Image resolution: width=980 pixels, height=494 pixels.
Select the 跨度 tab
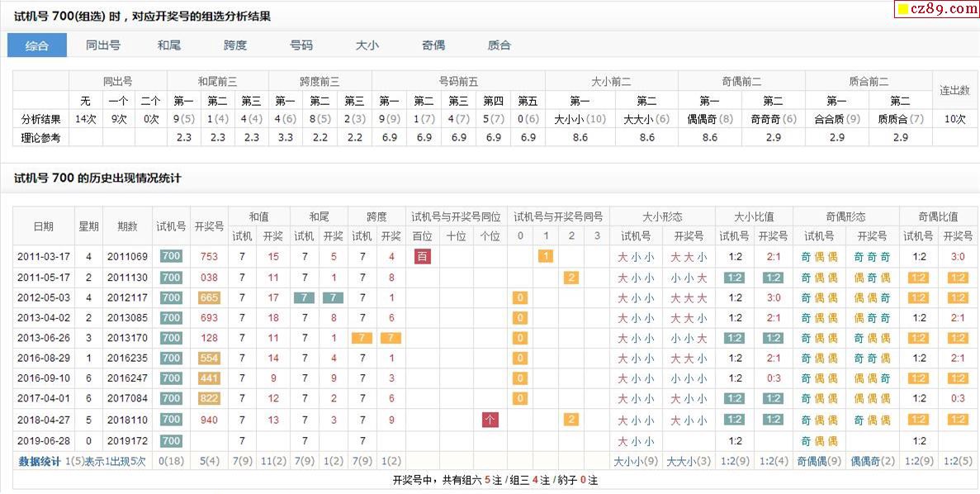point(235,45)
